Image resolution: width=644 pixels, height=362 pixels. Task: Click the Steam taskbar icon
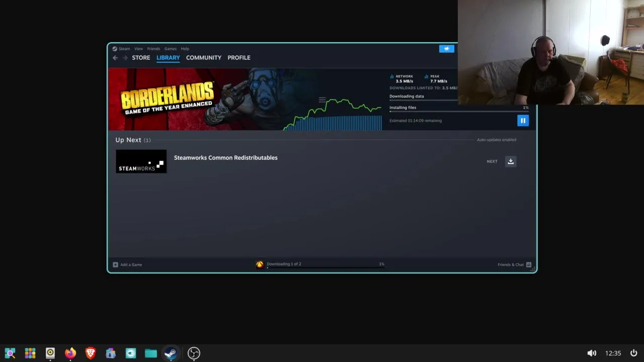(171, 353)
